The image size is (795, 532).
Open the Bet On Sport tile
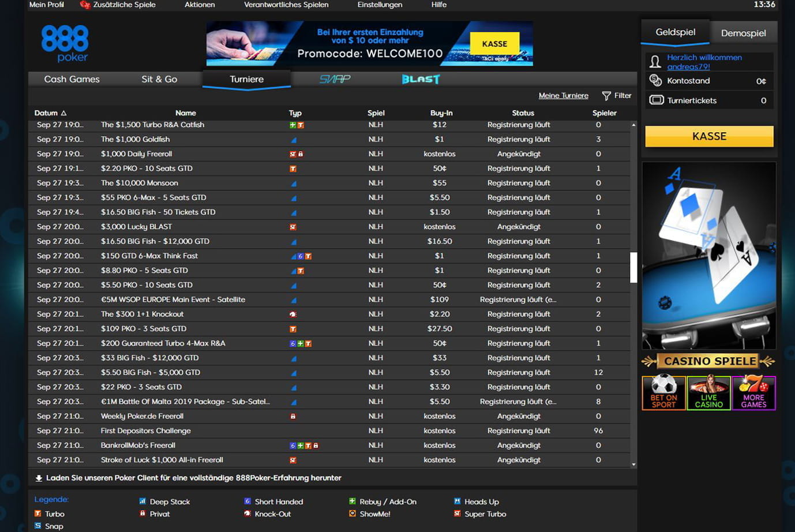pyautogui.click(x=663, y=393)
